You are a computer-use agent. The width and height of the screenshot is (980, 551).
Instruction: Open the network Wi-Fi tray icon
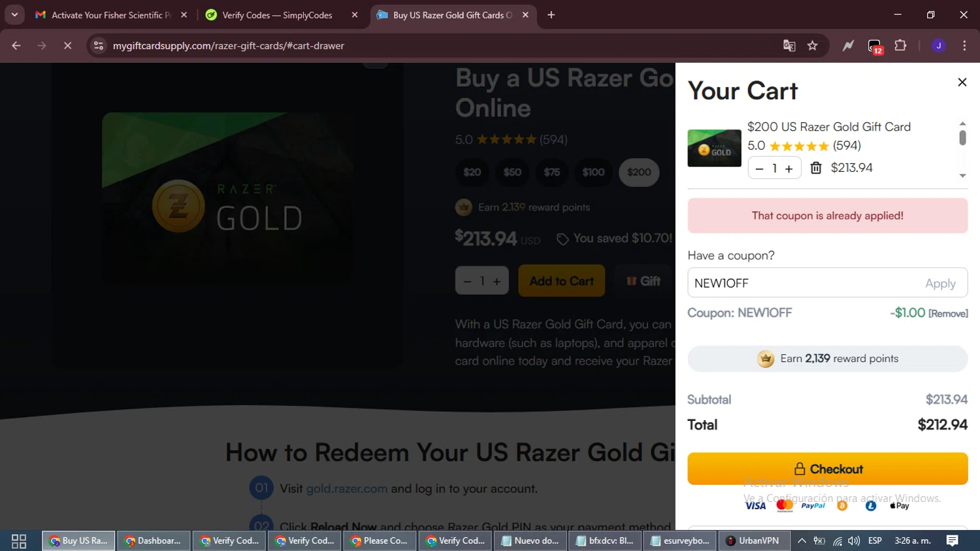[x=837, y=541]
